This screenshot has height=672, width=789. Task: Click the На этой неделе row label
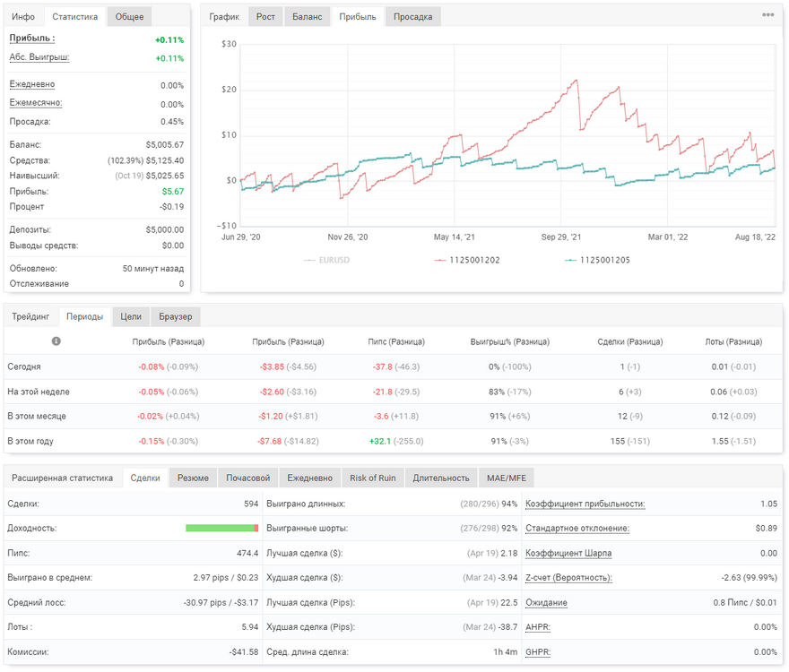coord(39,392)
